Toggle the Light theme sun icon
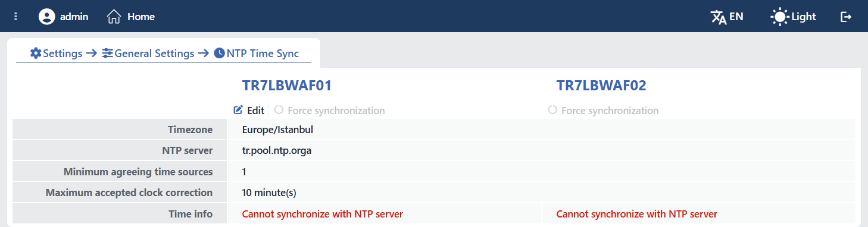 click(779, 17)
